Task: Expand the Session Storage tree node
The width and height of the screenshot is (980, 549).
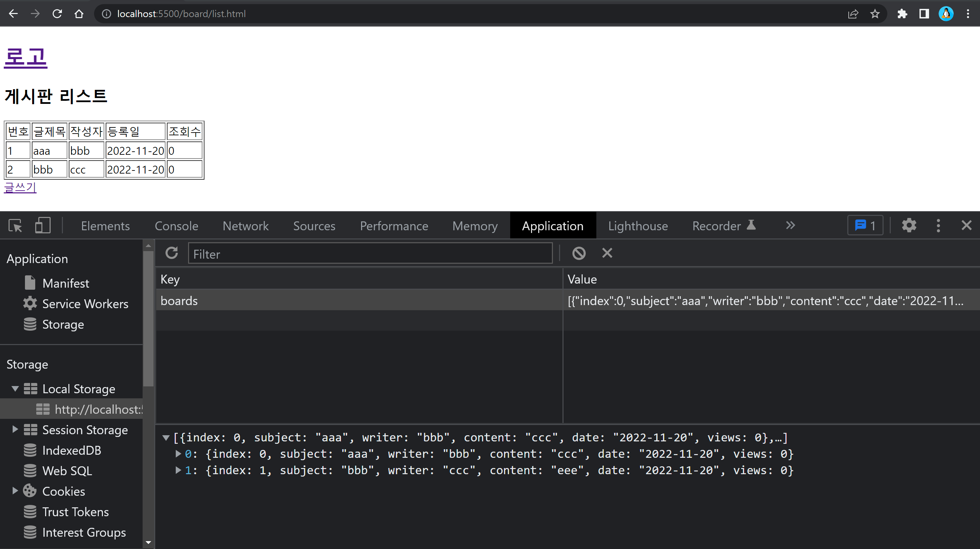Action: 15,430
